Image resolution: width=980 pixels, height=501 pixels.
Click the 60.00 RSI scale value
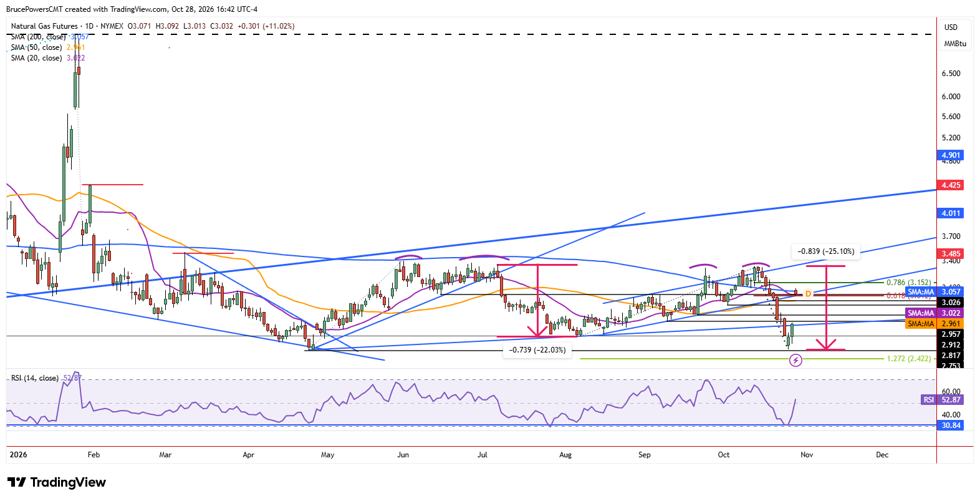(951, 392)
